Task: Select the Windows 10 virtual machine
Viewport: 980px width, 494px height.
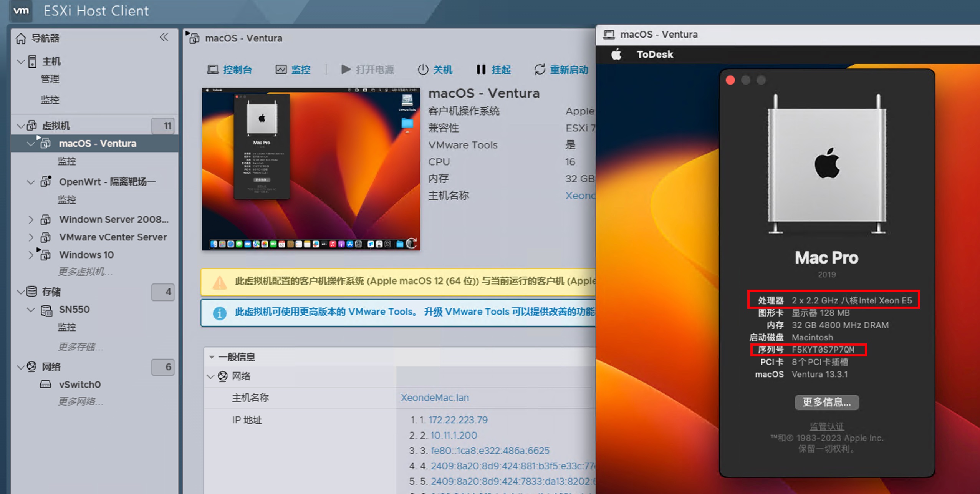Action: click(86, 255)
